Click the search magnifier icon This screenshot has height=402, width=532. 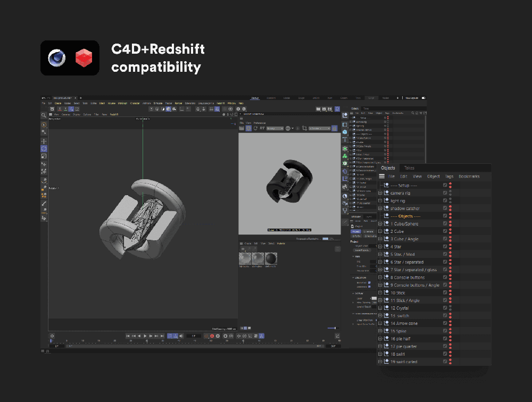[x=44, y=115]
